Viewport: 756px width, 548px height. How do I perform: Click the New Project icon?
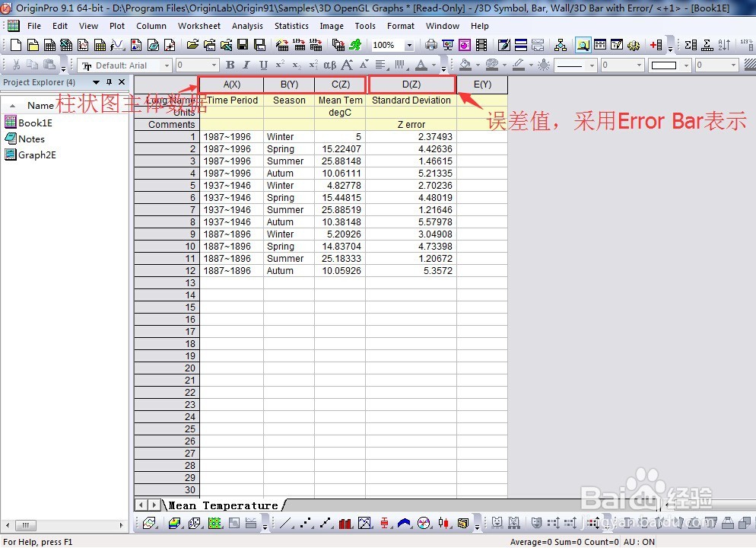(x=15, y=45)
